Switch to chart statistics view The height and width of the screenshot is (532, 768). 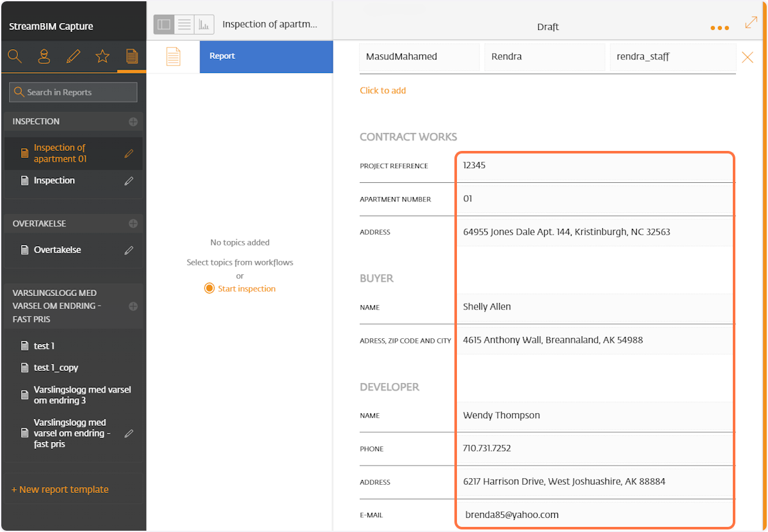tap(204, 24)
